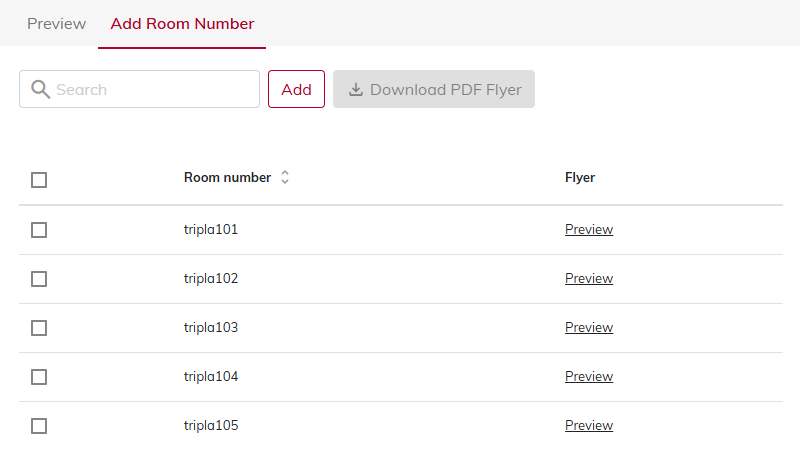Mark the tripla105 row checkbox
The width and height of the screenshot is (800, 449).
point(39,426)
